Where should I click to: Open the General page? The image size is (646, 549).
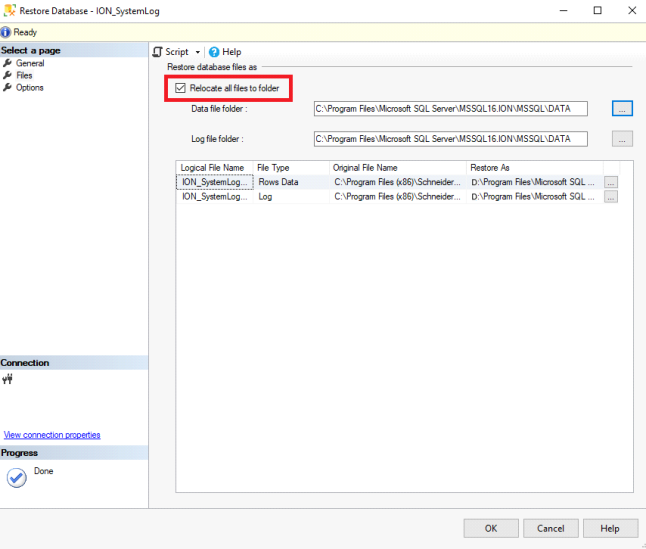(30, 63)
